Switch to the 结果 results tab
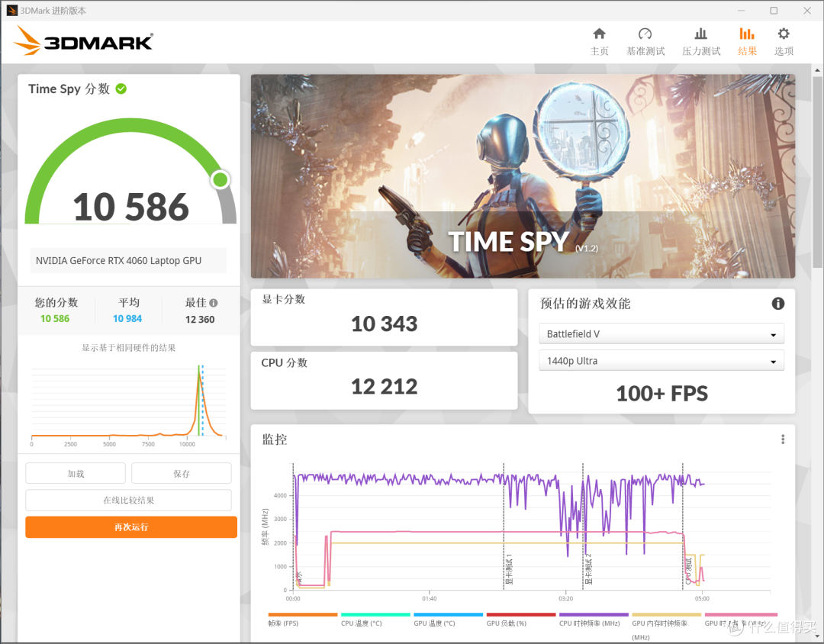Screen dimensions: 824x644 pos(747,41)
